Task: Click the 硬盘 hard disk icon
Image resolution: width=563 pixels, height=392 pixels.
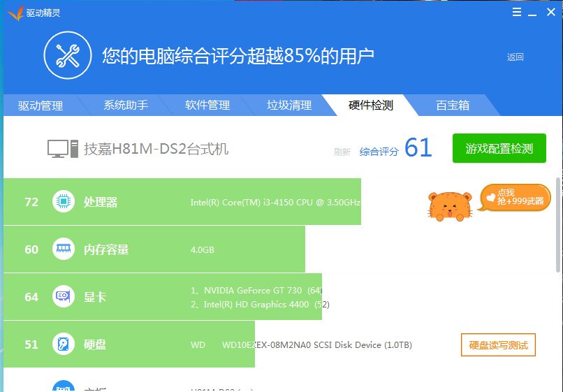Action: tap(64, 344)
